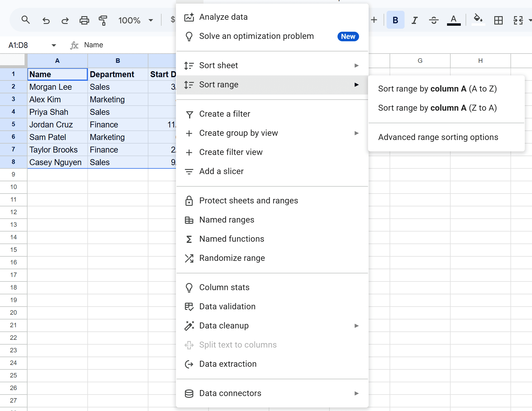Choose Create filter view
The image size is (532, 411).
(272, 152)
